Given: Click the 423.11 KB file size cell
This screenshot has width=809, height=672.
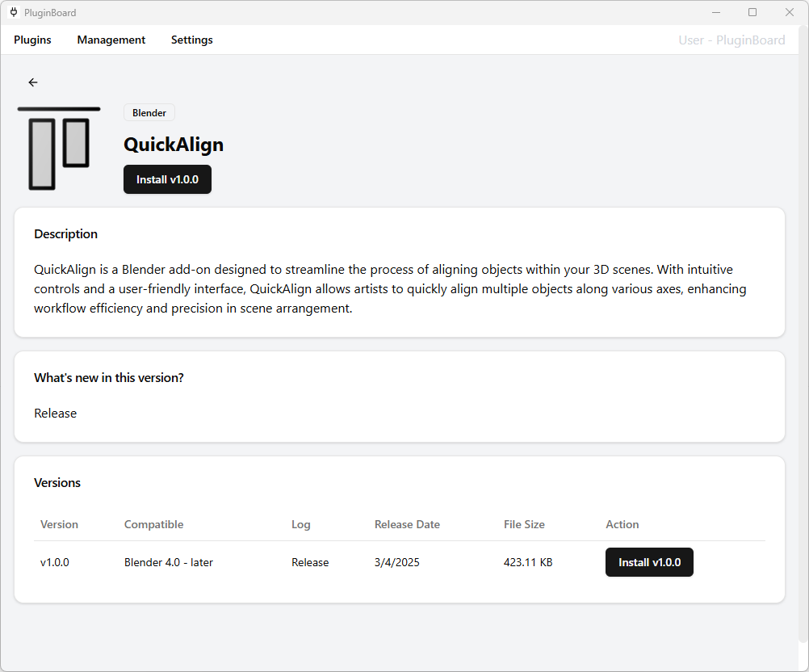Looking at the screenshot, I should click(x=528, y=563).
